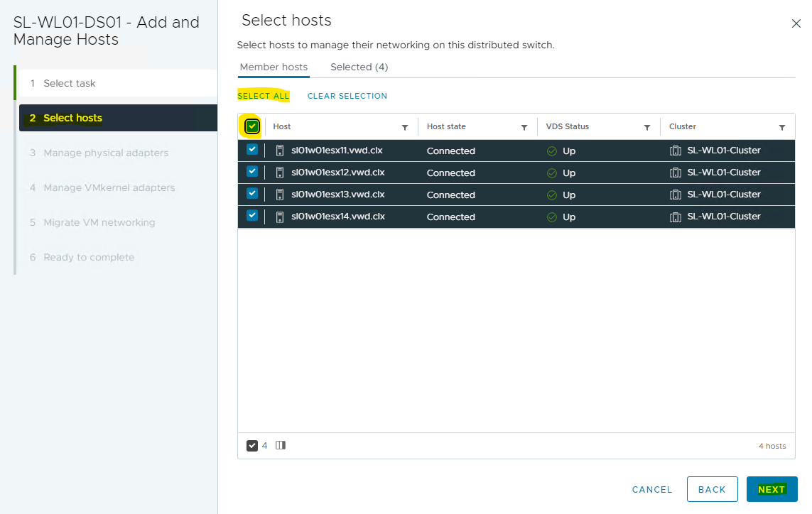Toggle the header select-all checkbox
The height and width of the screenshot is (514, 812).
point(252,126)
